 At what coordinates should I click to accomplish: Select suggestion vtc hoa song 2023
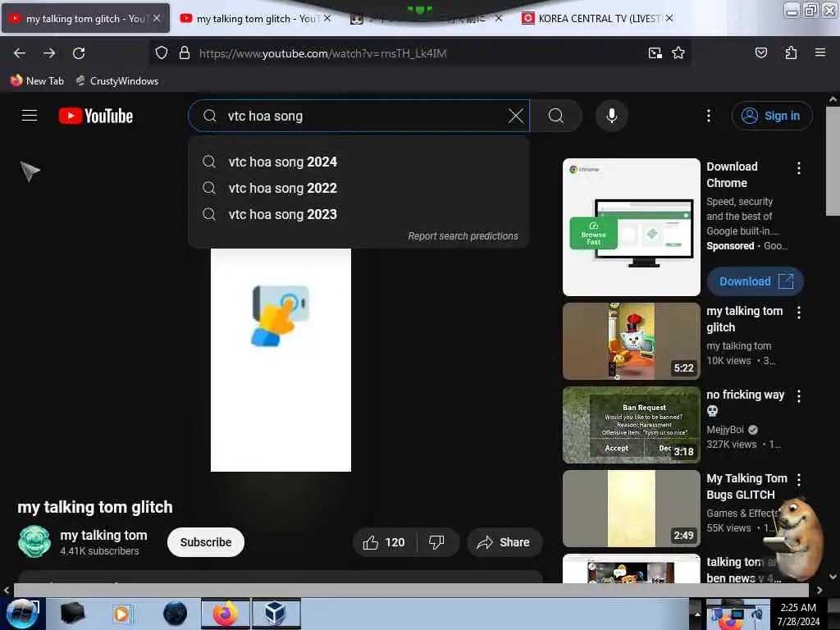coord(358,214)
